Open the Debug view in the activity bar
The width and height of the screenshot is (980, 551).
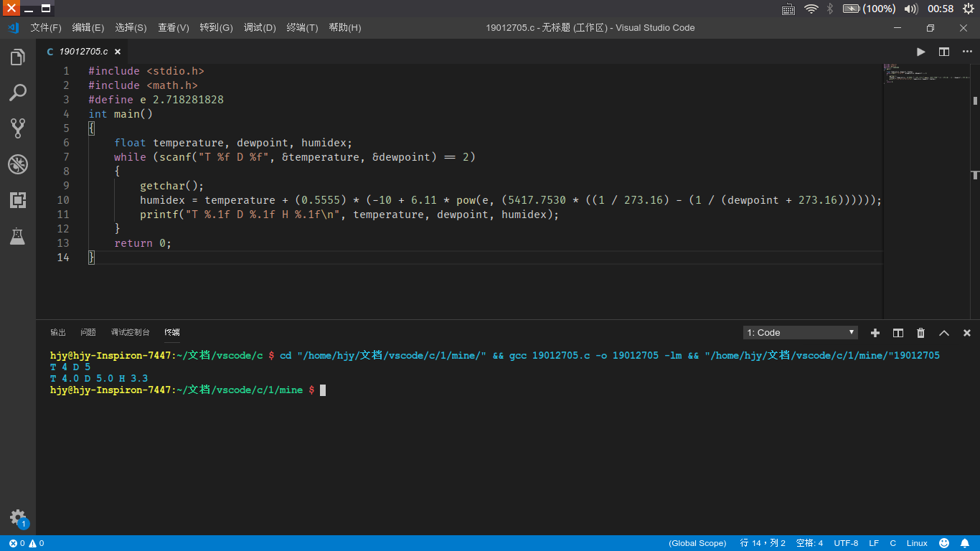pos(18,164)
